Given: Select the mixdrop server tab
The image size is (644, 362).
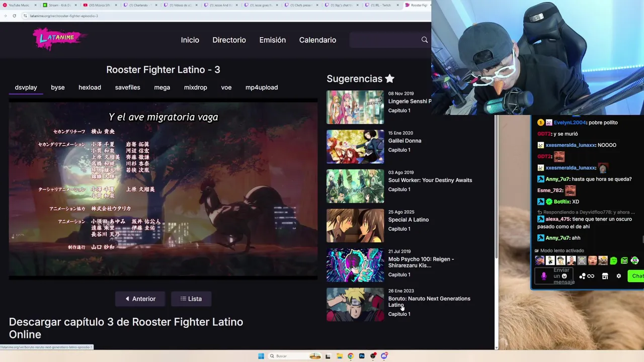Looking at the screenshot, I should (x=196, y=87).
